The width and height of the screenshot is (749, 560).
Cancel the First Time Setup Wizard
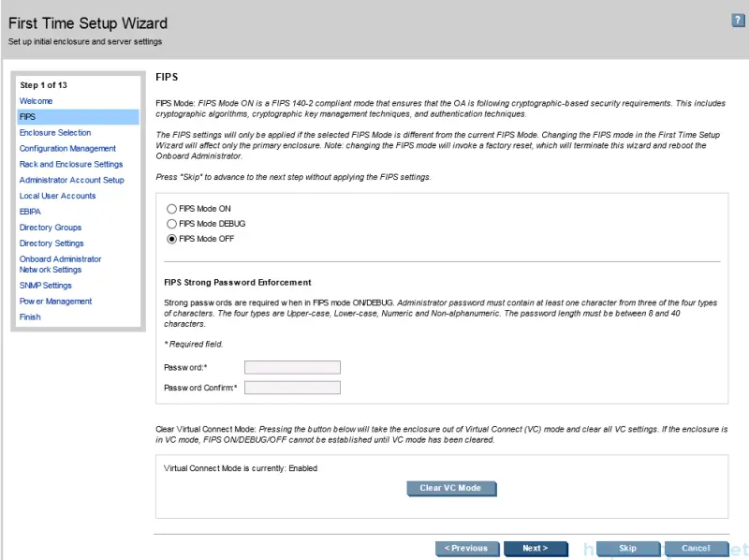(x=696, y=548)
